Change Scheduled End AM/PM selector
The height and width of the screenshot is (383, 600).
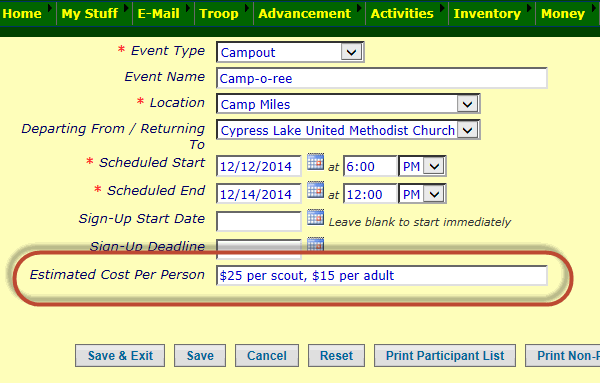coord(422,194)
